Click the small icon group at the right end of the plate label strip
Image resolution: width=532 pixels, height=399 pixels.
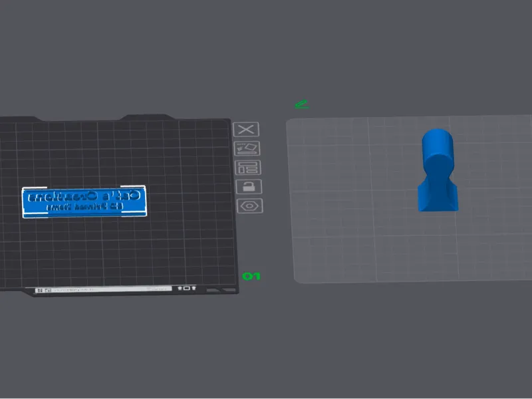point(187,288)
